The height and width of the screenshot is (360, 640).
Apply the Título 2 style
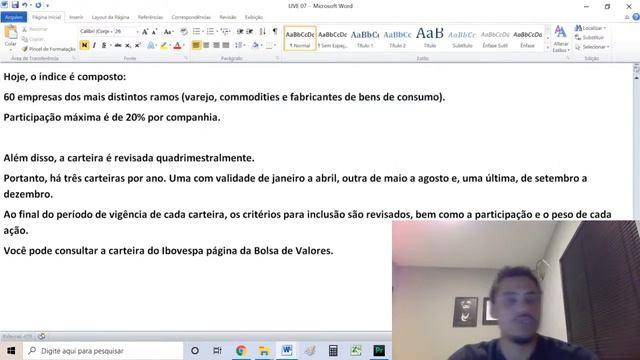[x=397, y=38]
